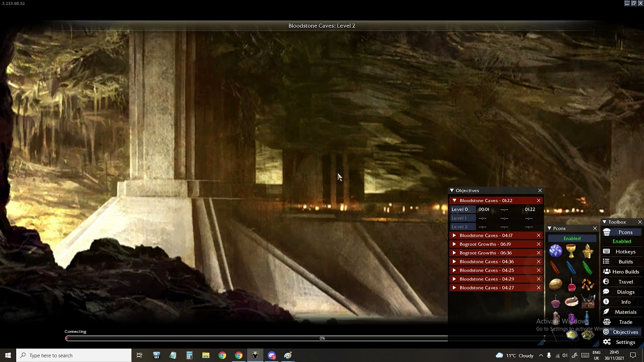Toggle the golden Grail of Might pcon
Viewport: 644px width, 362px height.
[x=571, y=250]
